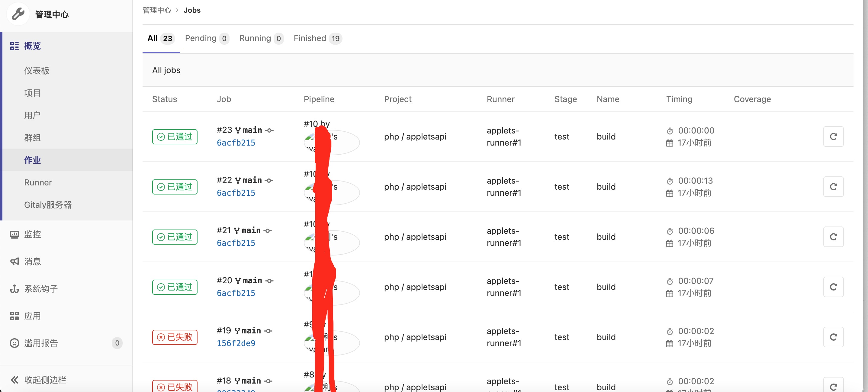
Task: Click the 滥用报告 face icon
Action: [x=14, y=343]
